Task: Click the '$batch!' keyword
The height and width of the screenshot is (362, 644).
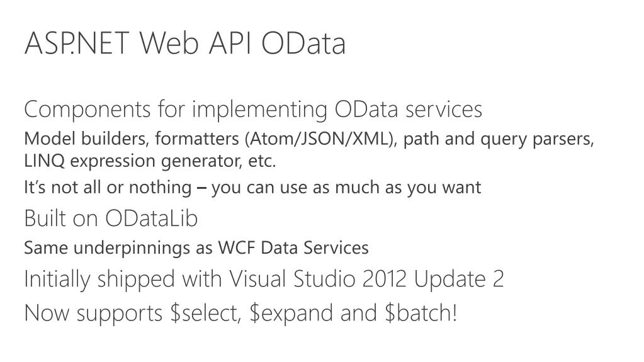Action: coord(420,313)
